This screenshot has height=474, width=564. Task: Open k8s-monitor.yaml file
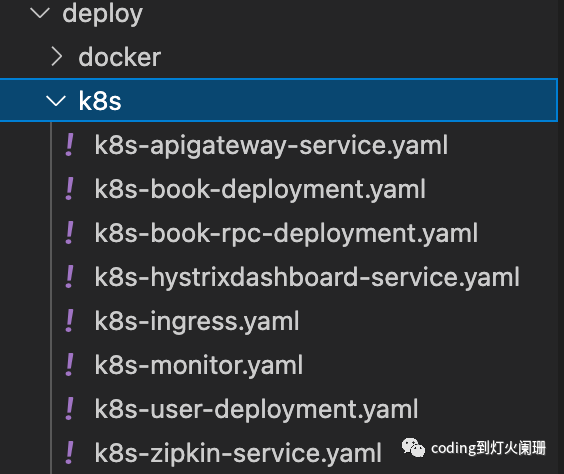coord(199,366)
